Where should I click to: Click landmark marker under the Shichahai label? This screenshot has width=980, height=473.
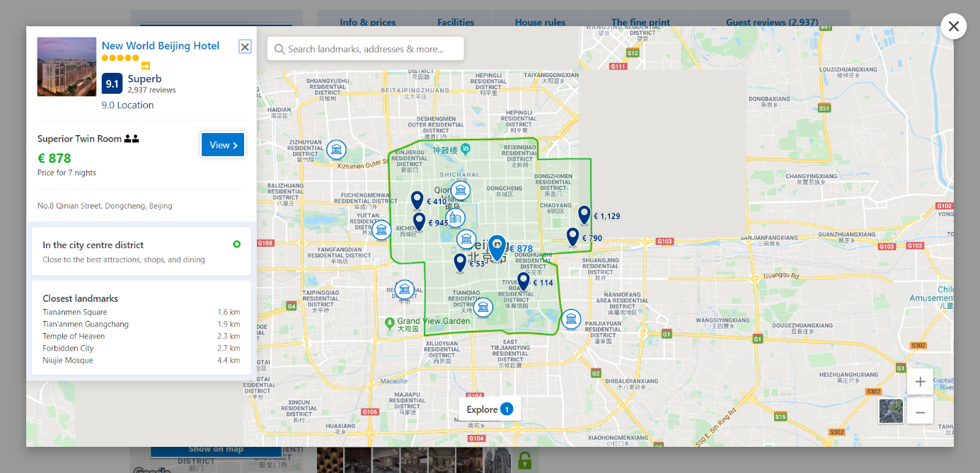coord(461,190)
